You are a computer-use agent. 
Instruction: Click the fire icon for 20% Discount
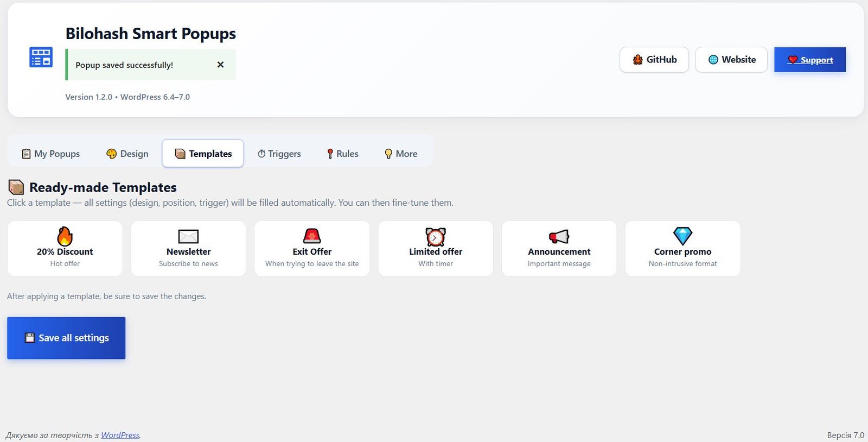coord(65,236)
